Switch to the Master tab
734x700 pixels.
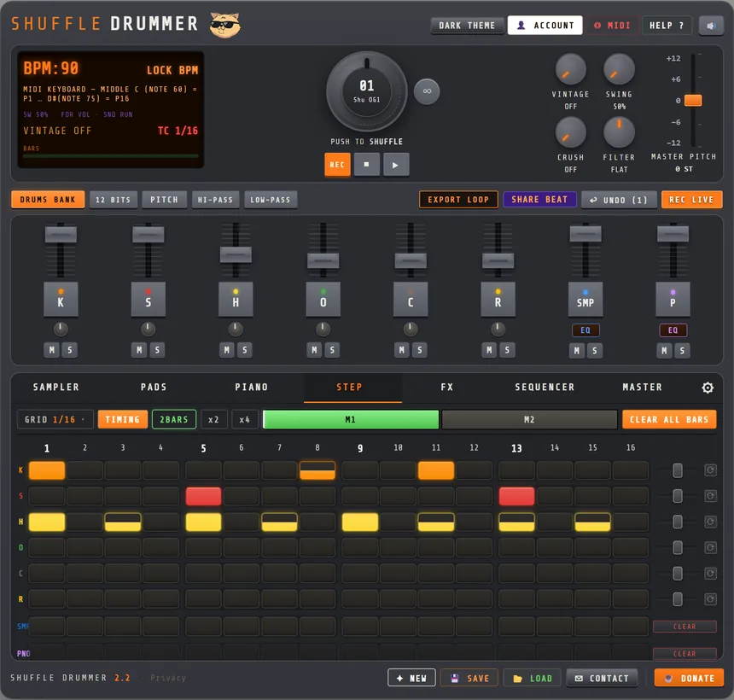642,388
